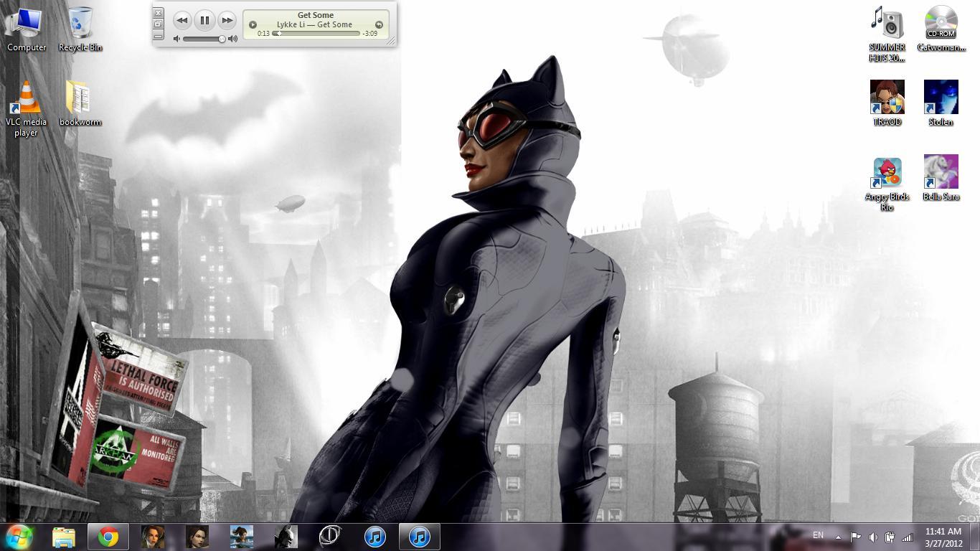The height and width of the screenshot is (551, 980).
Task: Click the Show desktop strip at the taskbar end
Action: [975, 537]
